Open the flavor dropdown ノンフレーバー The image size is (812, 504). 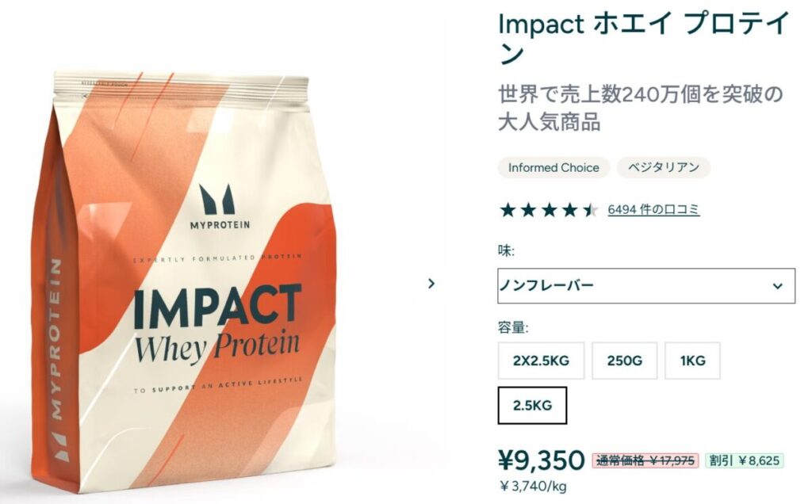646,285
